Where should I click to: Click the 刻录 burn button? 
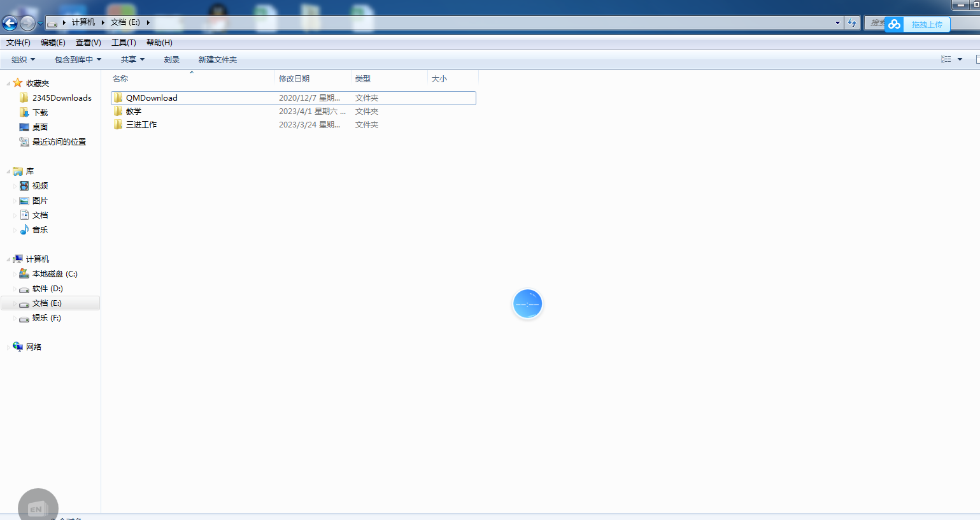[x=171, y=59]
